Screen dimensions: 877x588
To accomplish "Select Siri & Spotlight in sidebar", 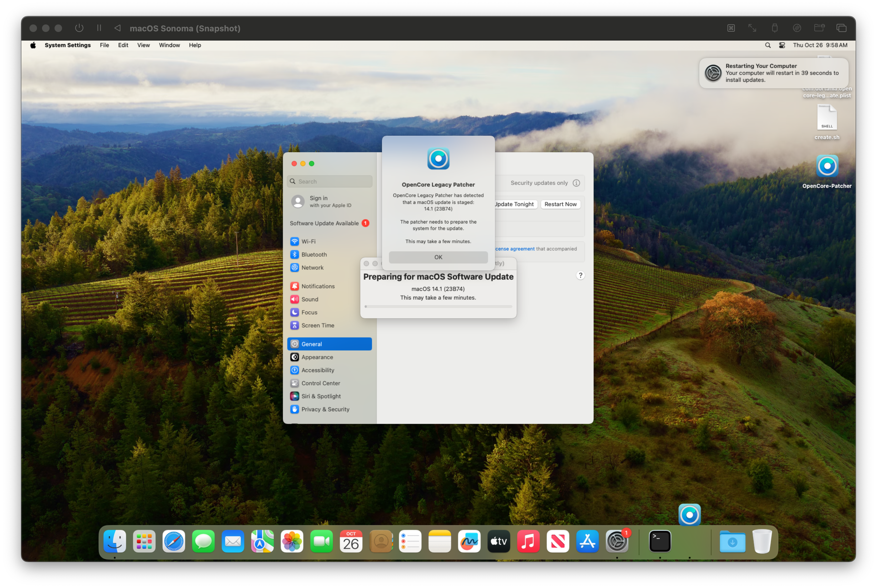I will pos(329,397).
